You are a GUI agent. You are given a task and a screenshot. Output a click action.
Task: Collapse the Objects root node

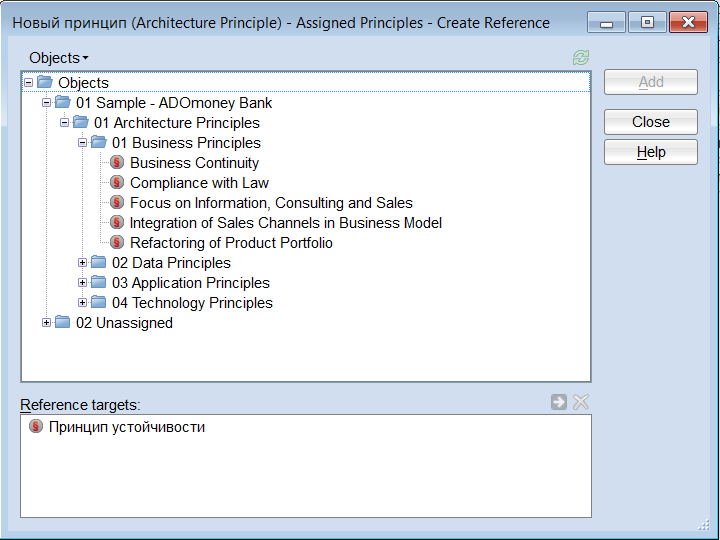coord(28,83)
